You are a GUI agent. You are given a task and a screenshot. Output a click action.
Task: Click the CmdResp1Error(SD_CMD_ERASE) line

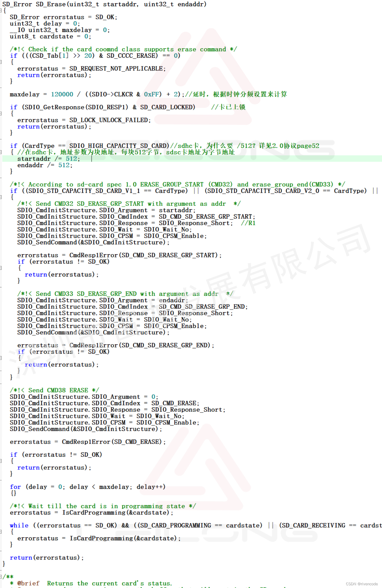pyautogui.click(x=88, y=442)
